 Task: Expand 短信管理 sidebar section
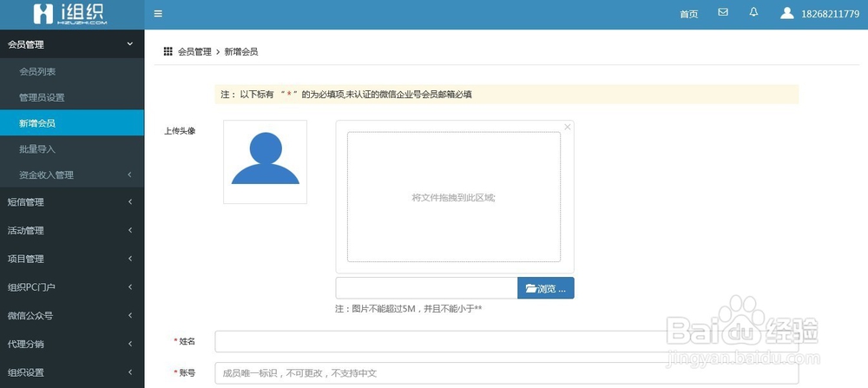point(72,202)
